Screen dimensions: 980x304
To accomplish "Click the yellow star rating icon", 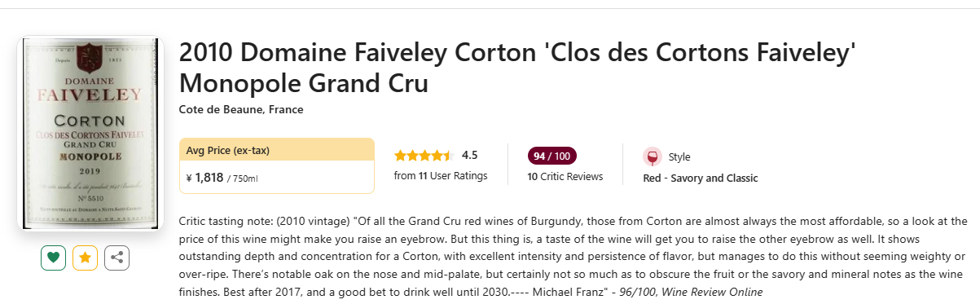I will [x=86, y=258].
